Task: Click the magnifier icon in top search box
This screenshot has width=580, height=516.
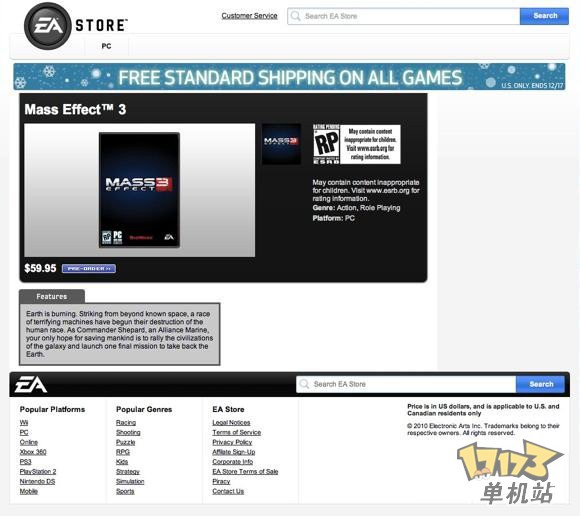Action: click(x=296, y=16)
